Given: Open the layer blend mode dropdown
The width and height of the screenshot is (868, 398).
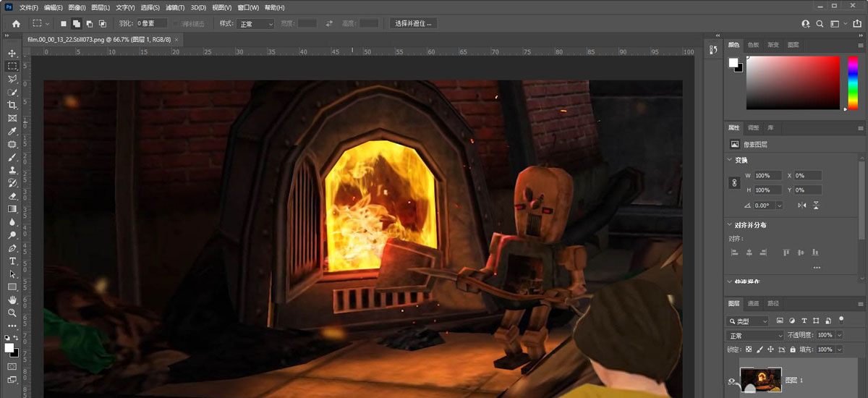Looking at the screenshot, I should [755, 336].
